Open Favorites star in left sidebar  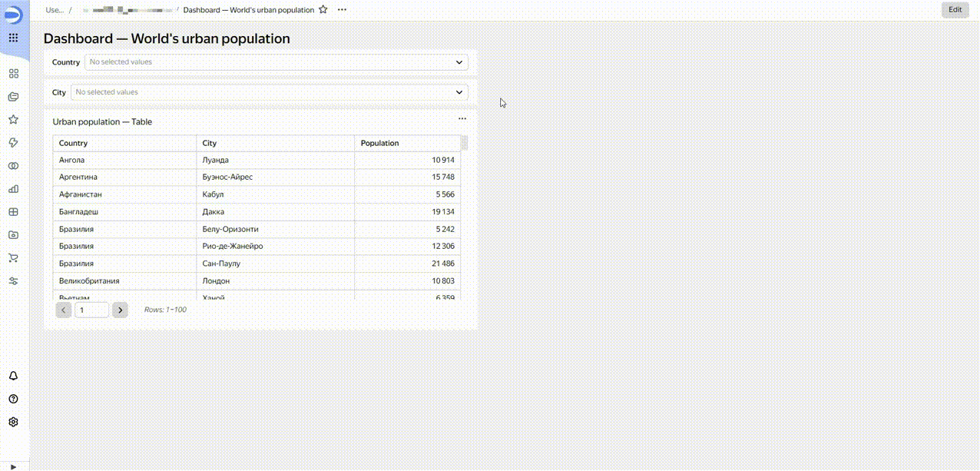13,120
